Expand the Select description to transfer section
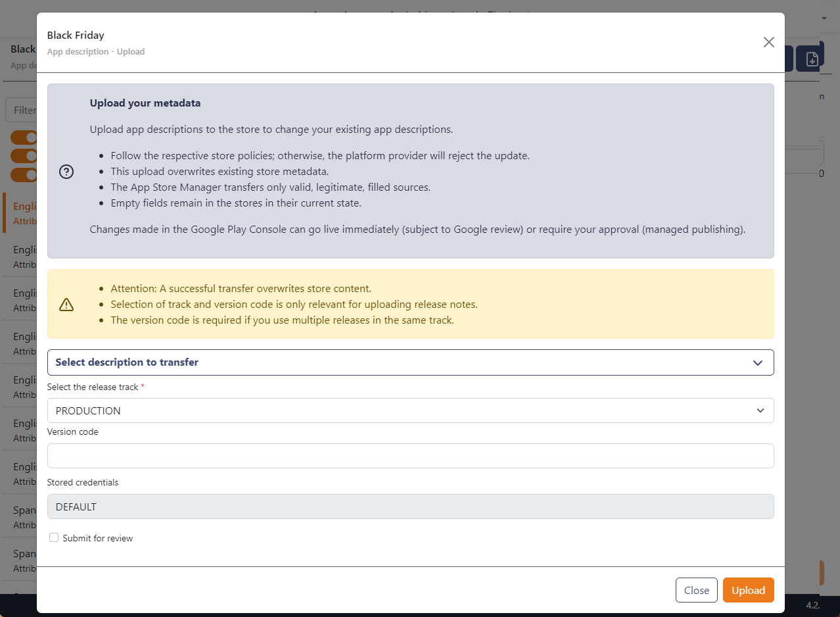Image resolution: width=840 pixels, height=617 pixels. (410, 362)
